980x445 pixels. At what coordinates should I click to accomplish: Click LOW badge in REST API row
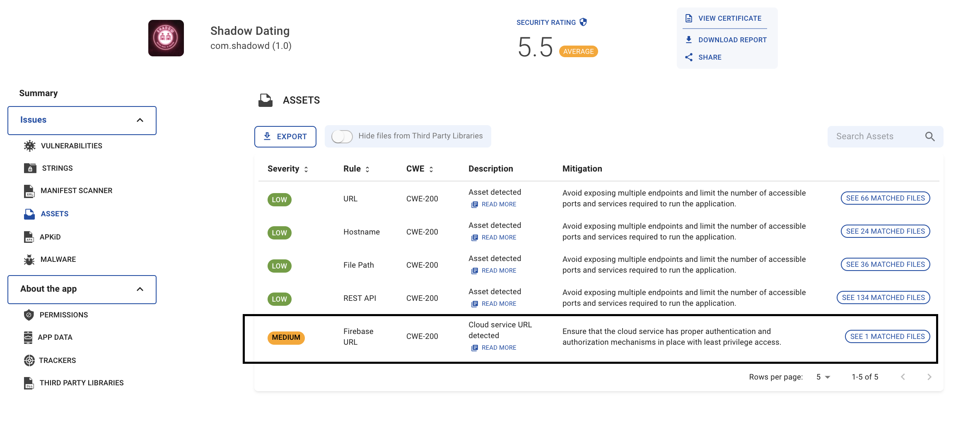pos(280,299)
